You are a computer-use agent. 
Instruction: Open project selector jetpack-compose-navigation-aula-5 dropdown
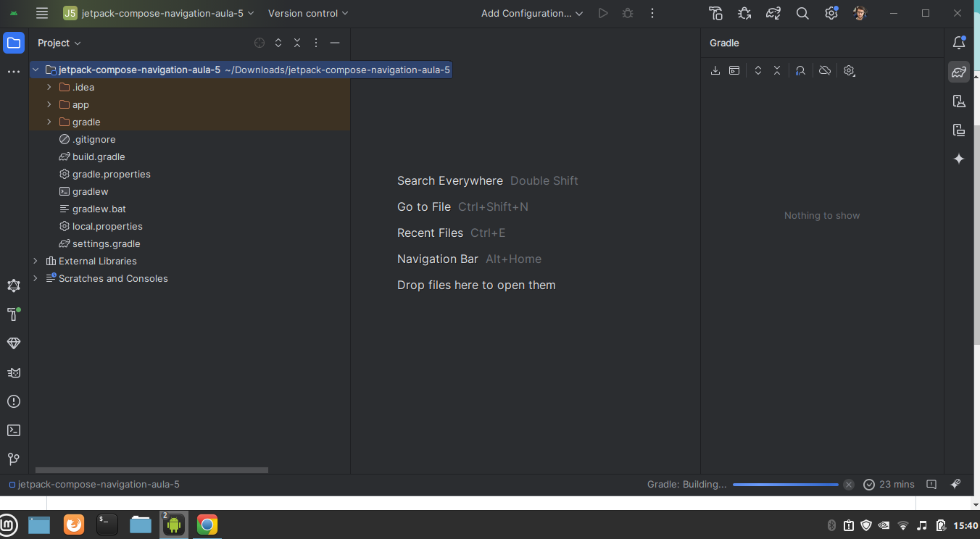[159, 13]
